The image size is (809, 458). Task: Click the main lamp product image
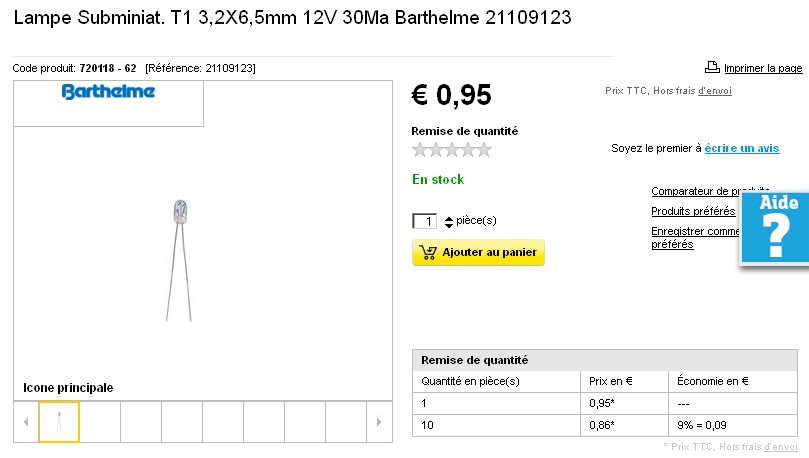click(178, 259)
